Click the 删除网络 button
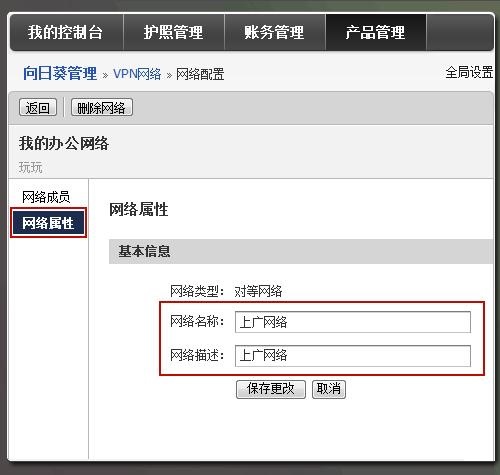Screen dimensions: 500x475 point(102,107)
